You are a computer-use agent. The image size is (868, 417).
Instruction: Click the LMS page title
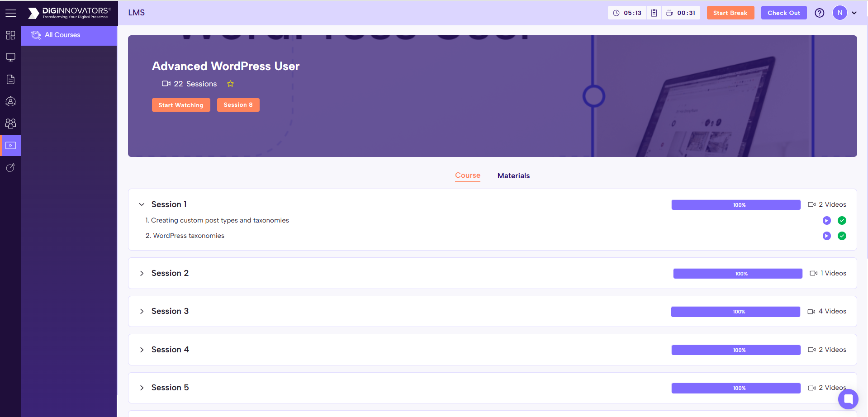137,13
